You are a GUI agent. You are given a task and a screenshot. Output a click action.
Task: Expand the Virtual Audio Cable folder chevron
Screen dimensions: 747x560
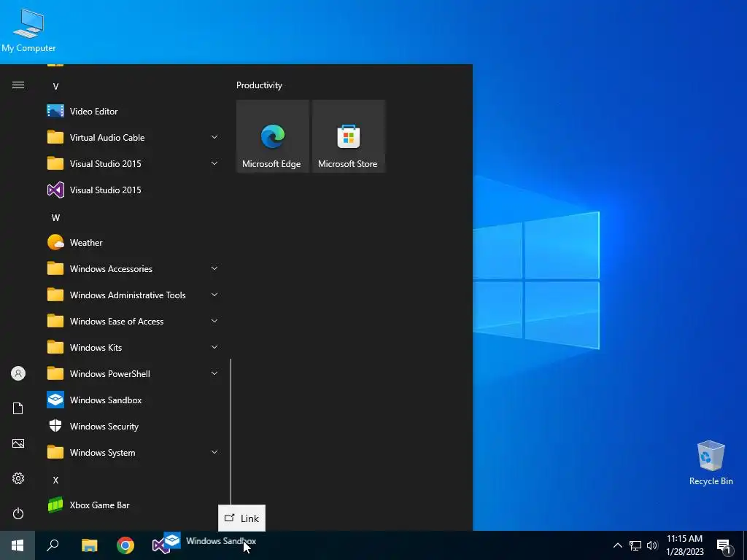214,137
